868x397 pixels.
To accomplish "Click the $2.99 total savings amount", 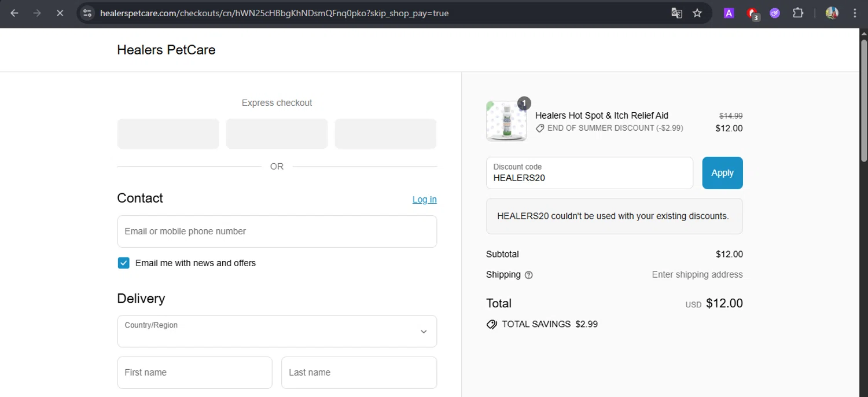I will [586, 324].
